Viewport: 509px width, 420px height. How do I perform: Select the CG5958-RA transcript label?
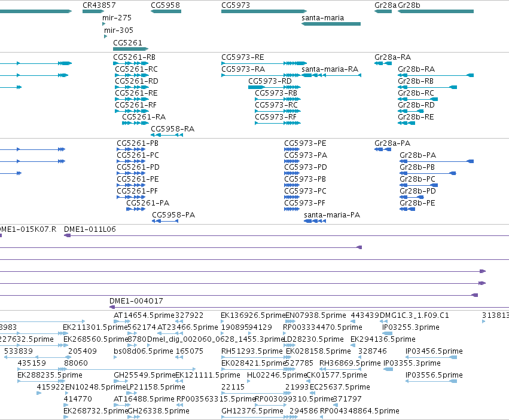pyautogui.click(x=173, y=129)
